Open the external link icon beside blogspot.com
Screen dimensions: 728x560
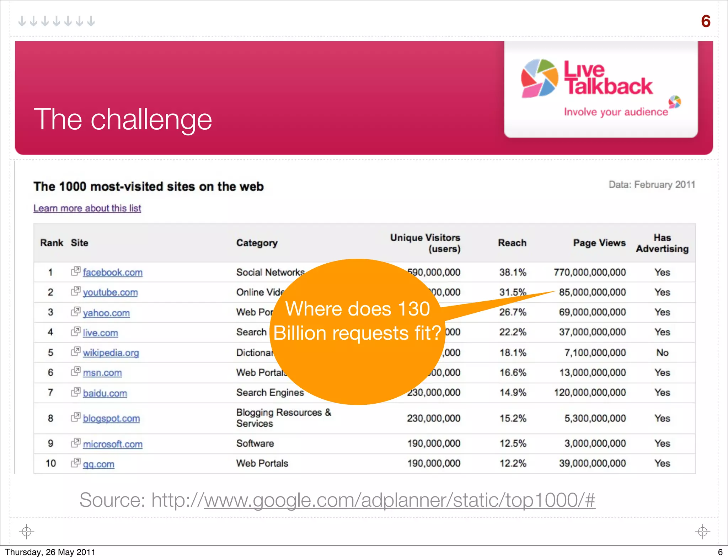point(76,417)
